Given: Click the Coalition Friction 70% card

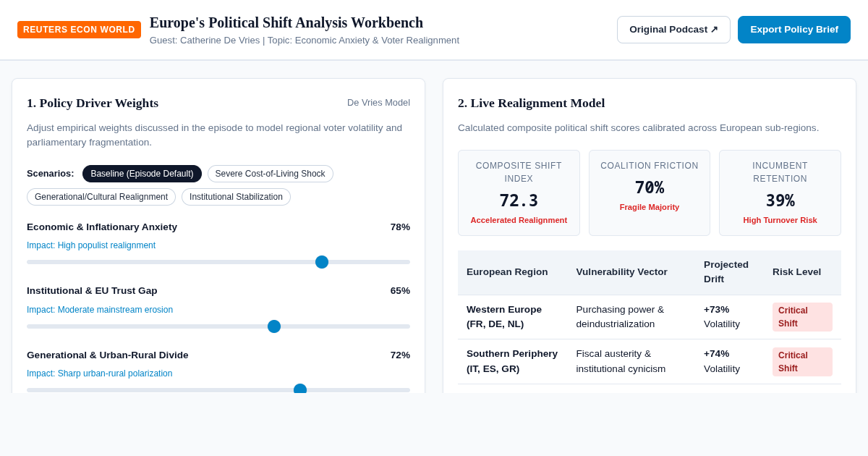Looking at the screenshot, I should coord(650,193).
